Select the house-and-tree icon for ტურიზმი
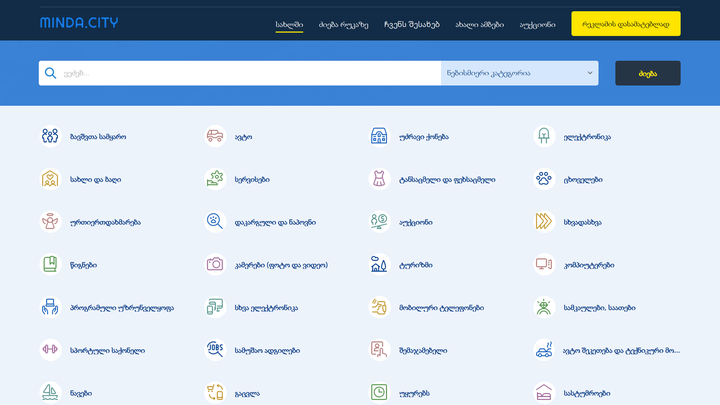 pos(379,264)
